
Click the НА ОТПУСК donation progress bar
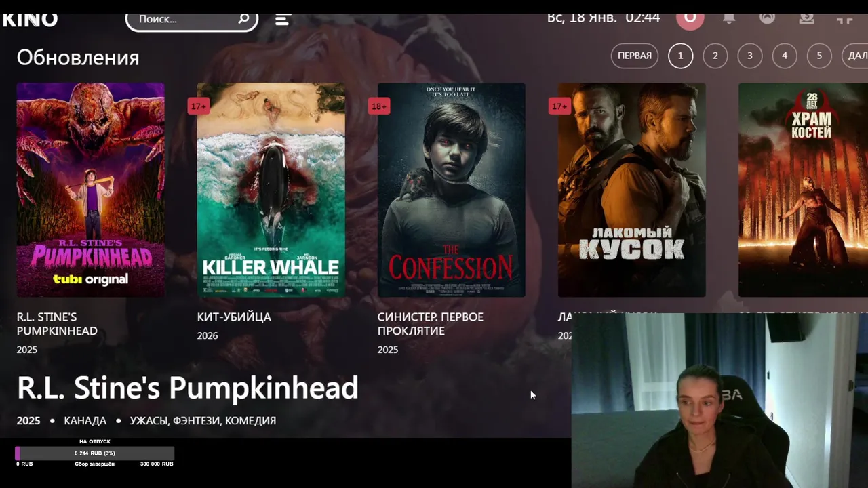coord(95,453)
